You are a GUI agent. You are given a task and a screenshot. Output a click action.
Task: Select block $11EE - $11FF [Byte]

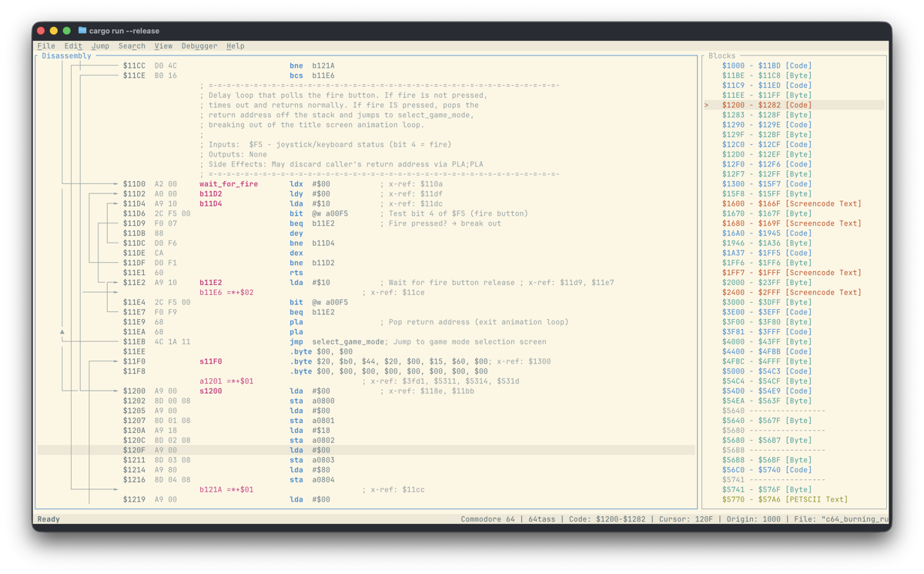click(x=766, y=96)
